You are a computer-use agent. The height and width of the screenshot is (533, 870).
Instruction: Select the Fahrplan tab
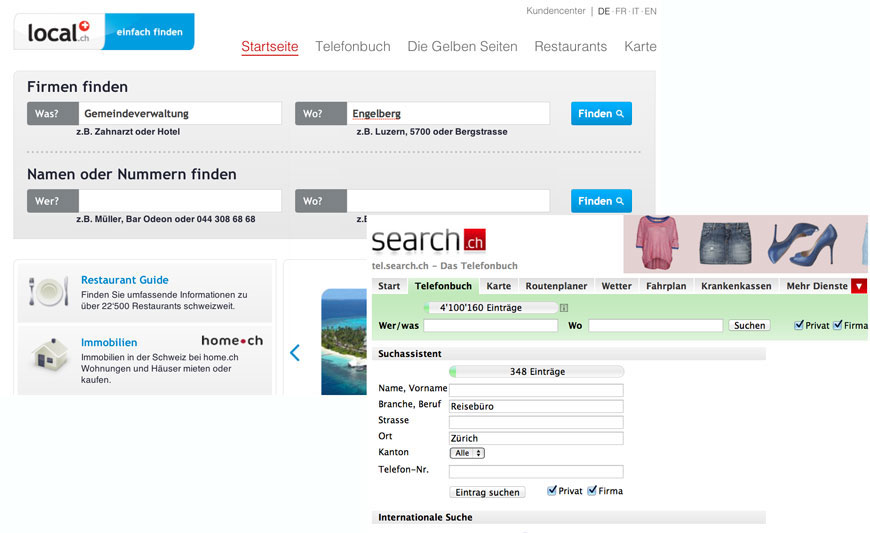coord(666,286)
